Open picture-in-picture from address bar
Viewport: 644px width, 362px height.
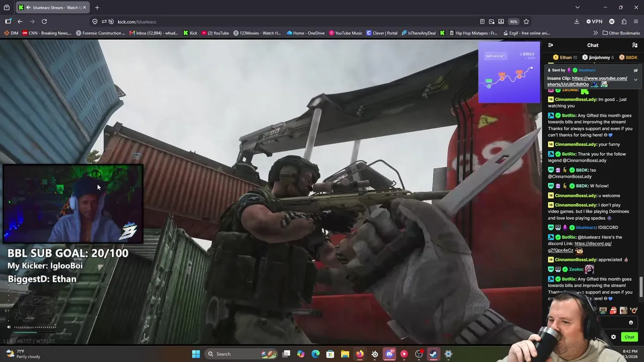click(x=492, y=22)
